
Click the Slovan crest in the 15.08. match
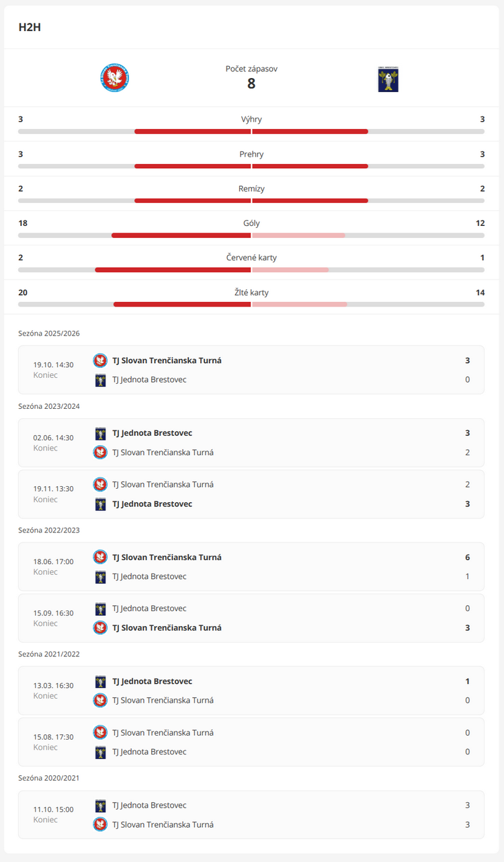pos(100,732)
